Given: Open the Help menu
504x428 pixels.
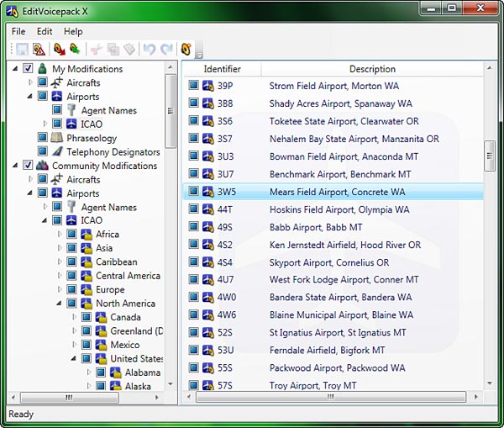Looking at the screenshot, I should point(73,31).
